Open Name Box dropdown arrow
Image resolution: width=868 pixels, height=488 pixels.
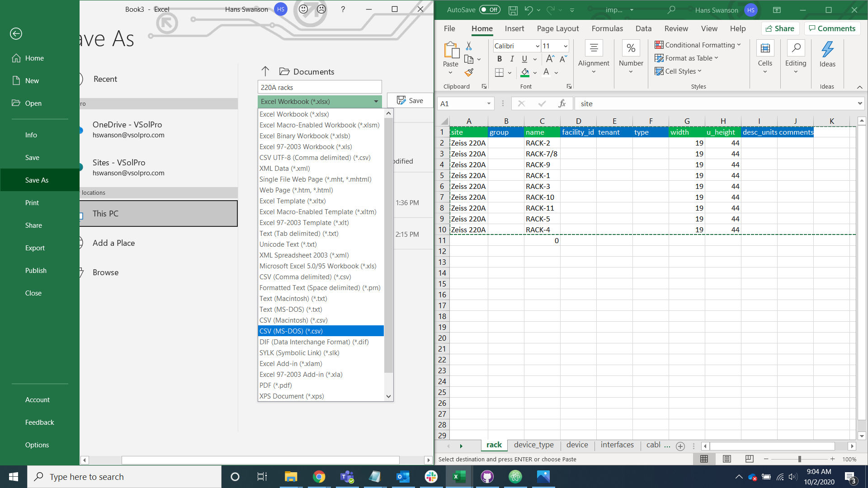coord(489,103)
